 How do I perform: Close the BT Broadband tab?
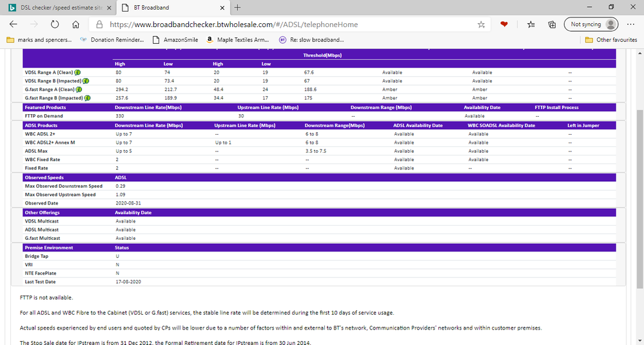click(222, 7)
